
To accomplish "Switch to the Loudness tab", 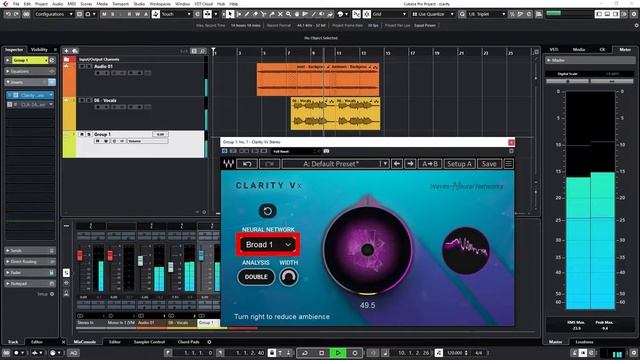I will click(584, 342).
